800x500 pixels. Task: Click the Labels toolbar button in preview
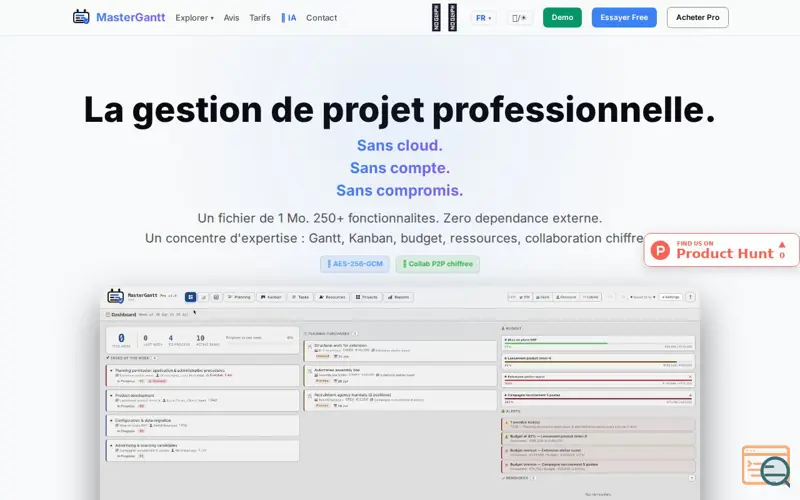point(590,297)
